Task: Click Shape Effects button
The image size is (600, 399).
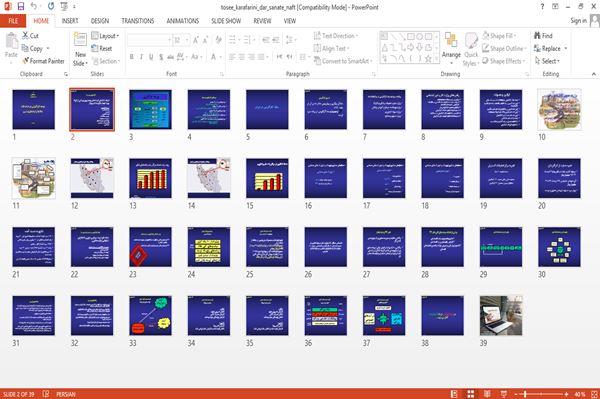Action: tap(503, 61)
